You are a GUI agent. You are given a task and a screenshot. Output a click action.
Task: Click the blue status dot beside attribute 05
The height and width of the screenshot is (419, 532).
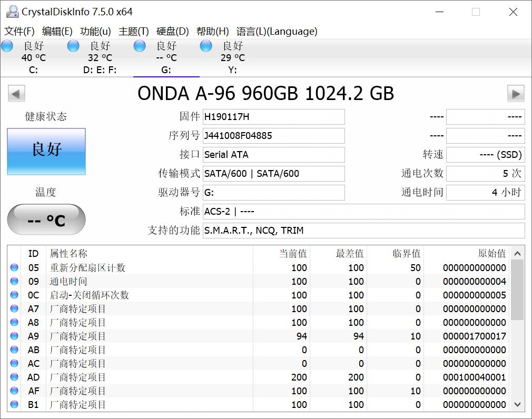(15, 268)
